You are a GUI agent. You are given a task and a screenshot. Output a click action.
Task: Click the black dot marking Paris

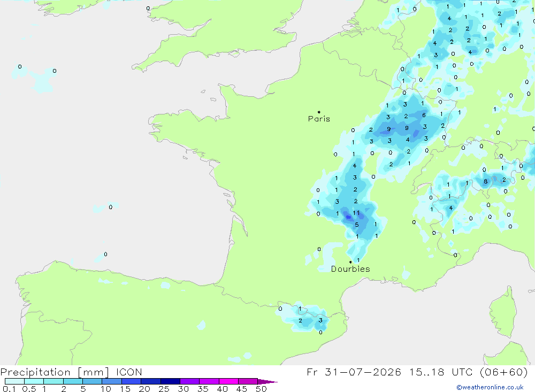(x=319, y=112)
